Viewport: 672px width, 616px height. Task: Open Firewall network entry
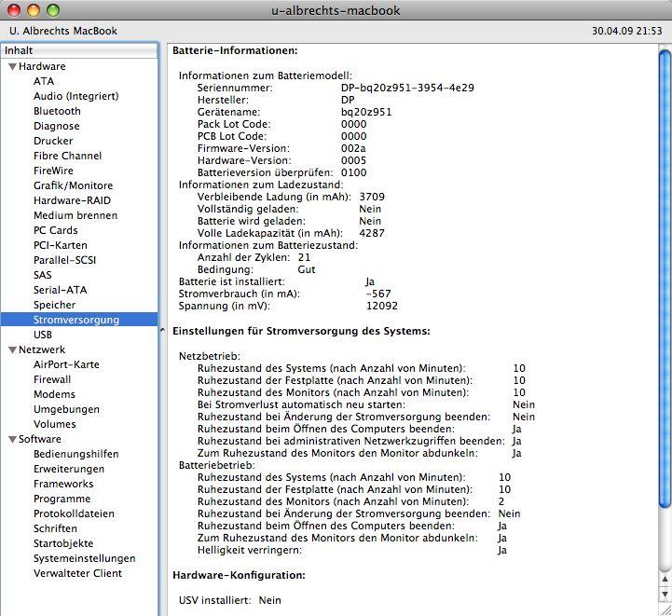[x=52, y=379]
